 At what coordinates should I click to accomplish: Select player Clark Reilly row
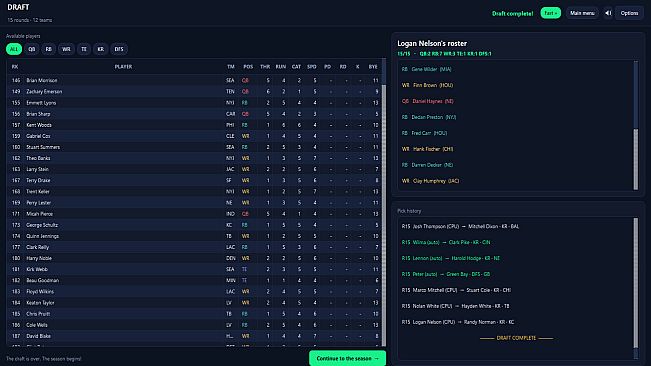click(193, 247)
